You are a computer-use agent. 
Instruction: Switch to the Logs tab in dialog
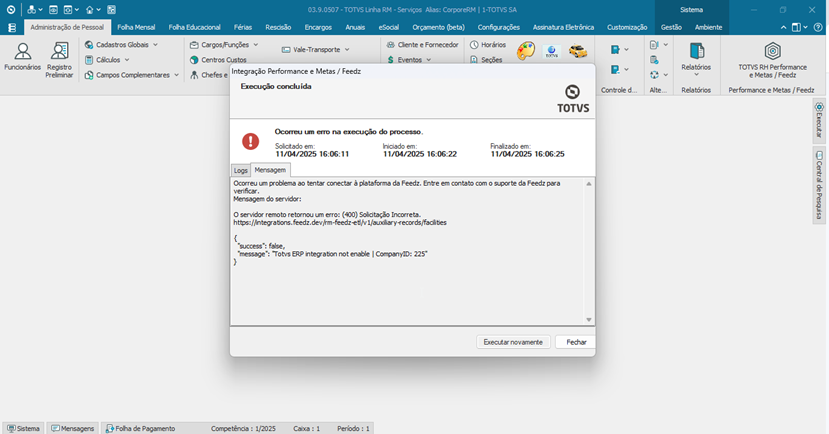tap(241, 170)
